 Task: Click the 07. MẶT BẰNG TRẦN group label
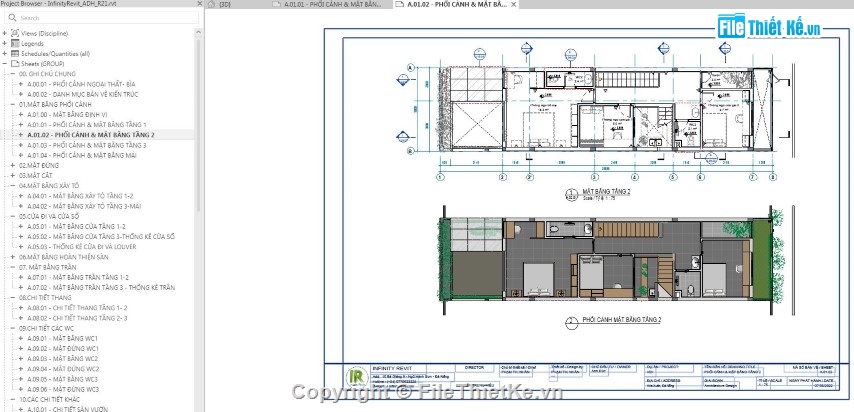(x=48, y=268)
